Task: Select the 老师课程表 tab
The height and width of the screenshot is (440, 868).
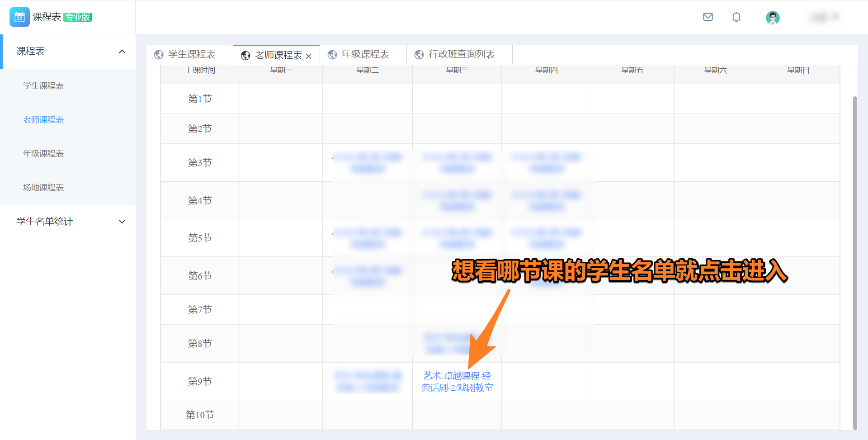Action: pos(276,55)
